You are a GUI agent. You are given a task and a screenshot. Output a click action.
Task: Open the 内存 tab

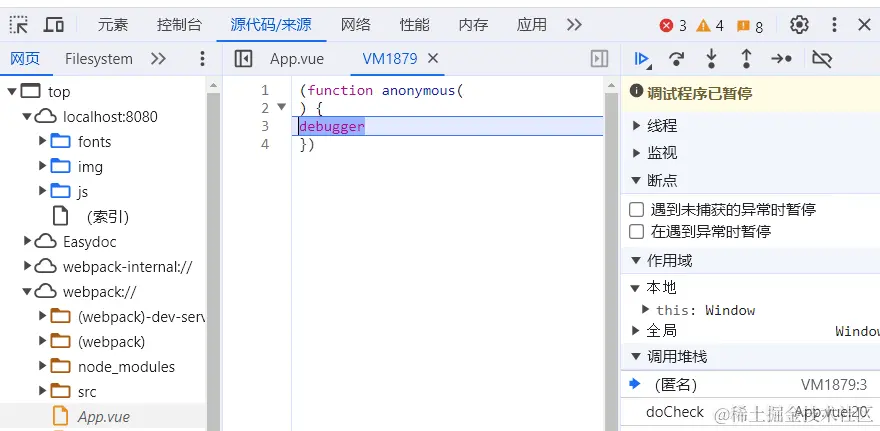[473, 25]
